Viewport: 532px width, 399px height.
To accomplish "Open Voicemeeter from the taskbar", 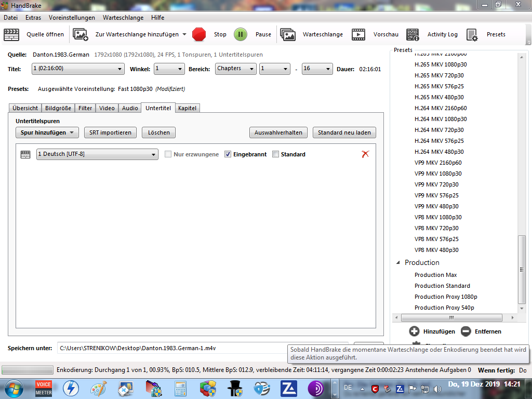I will click(x=44, y=389).
